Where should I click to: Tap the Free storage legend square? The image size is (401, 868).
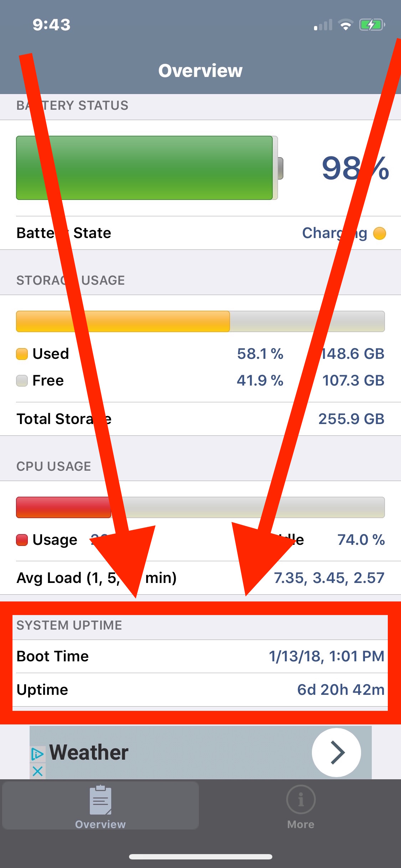coord(22,380)
